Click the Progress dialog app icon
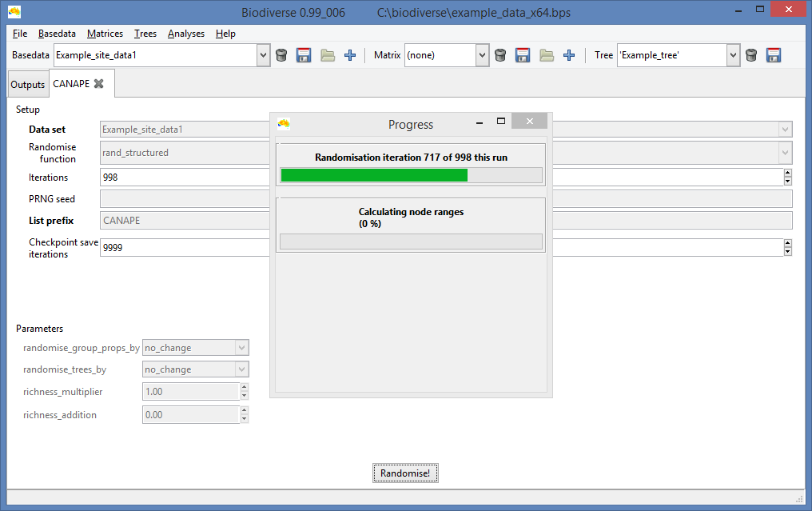 [x=283, y=123]
